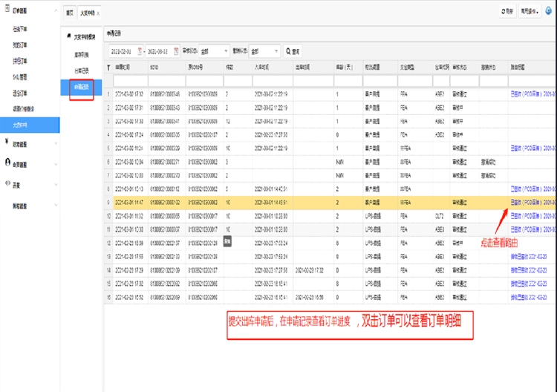Open the route link in row 16

click(x=529, y=298)
